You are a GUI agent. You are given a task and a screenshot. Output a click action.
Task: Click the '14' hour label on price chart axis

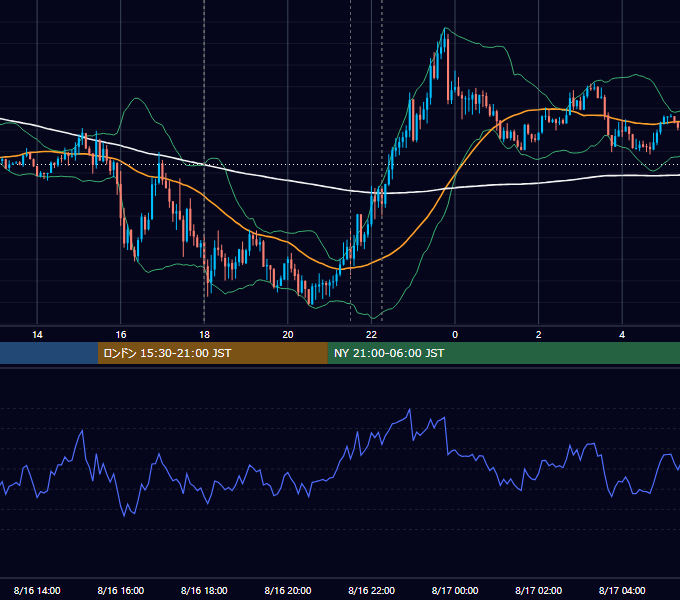click(37, 335)
